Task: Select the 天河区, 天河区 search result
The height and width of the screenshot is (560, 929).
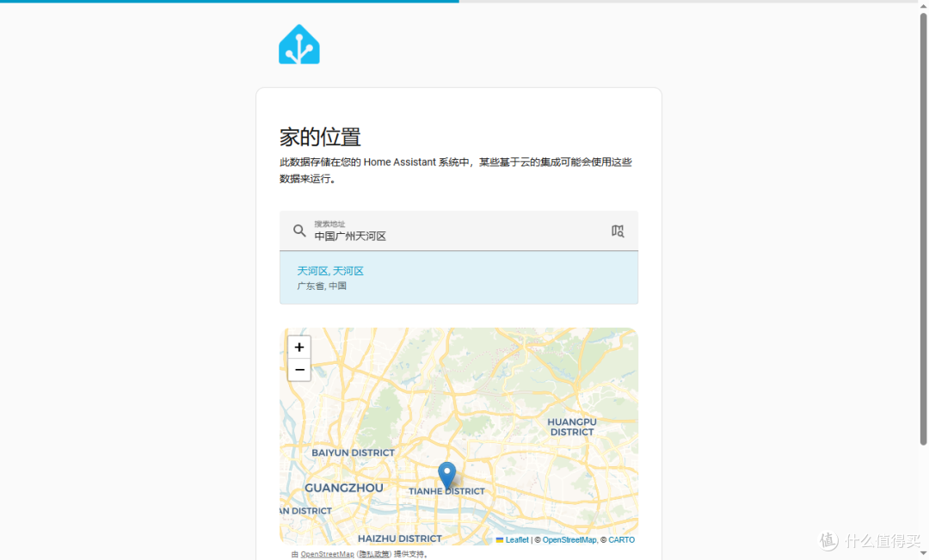Action: (458, 277)
